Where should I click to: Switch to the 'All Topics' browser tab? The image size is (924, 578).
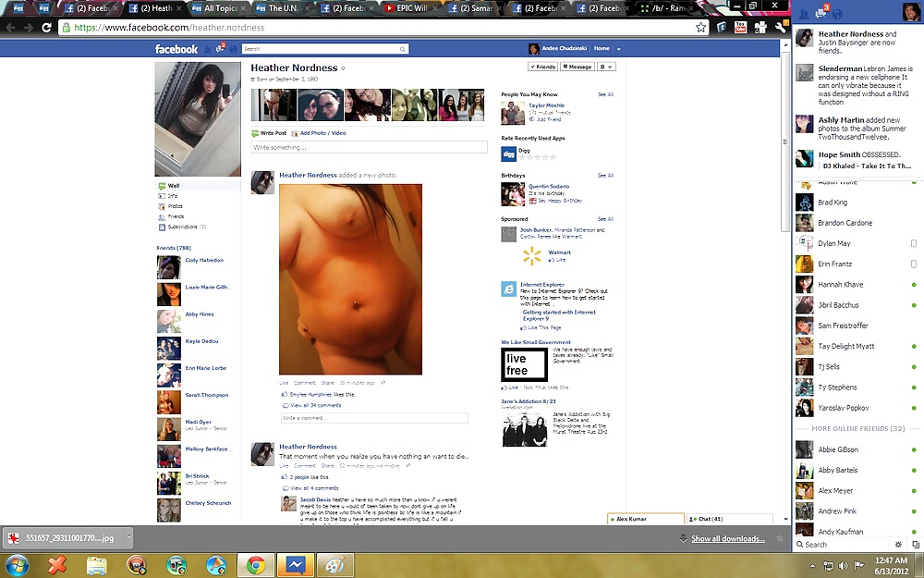pos(217,8)
